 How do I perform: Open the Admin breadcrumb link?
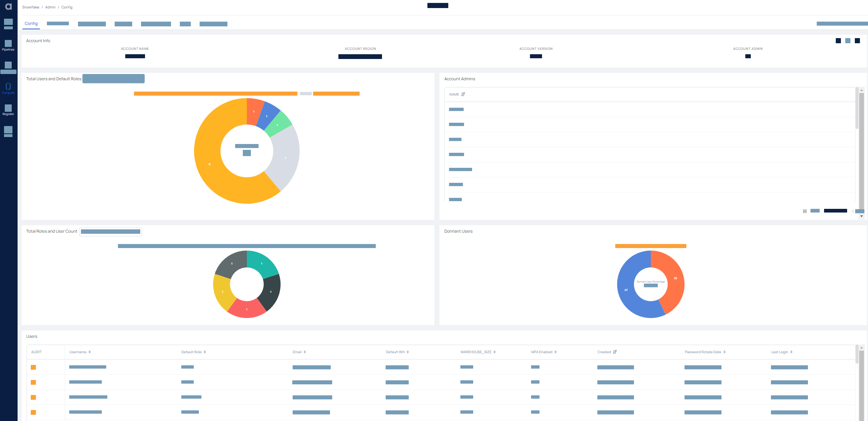coord(50,7)
